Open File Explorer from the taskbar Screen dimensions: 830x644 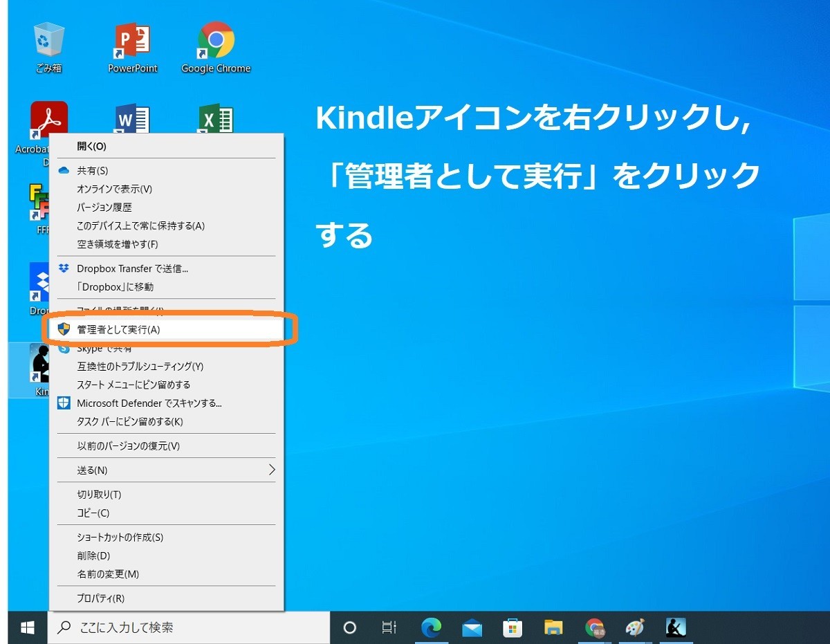click(553, 627)
